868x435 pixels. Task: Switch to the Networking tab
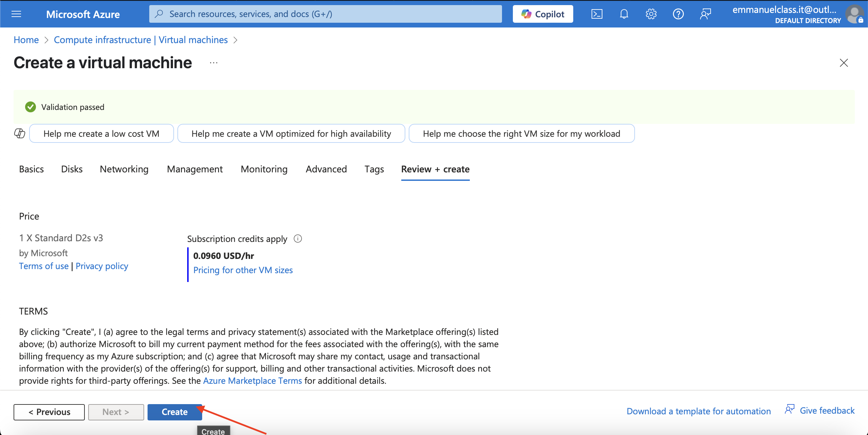click(x=124, y=169)
